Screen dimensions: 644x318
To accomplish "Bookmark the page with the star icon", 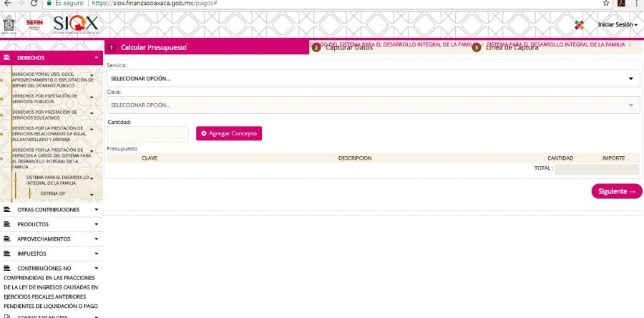I will coord(606,4).
